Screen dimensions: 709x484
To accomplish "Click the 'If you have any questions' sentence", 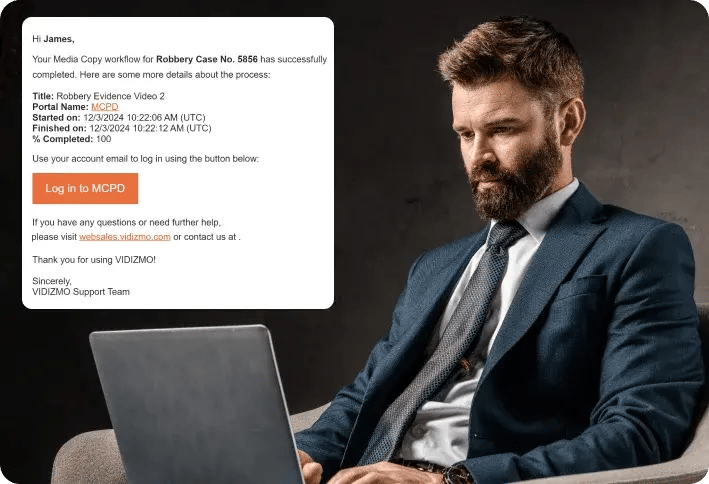I will [127, 222].
